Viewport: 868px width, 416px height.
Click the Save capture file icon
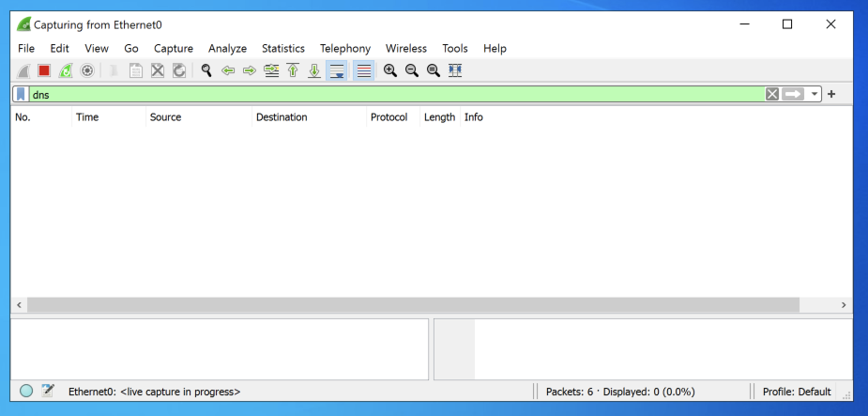click(136, 71)
